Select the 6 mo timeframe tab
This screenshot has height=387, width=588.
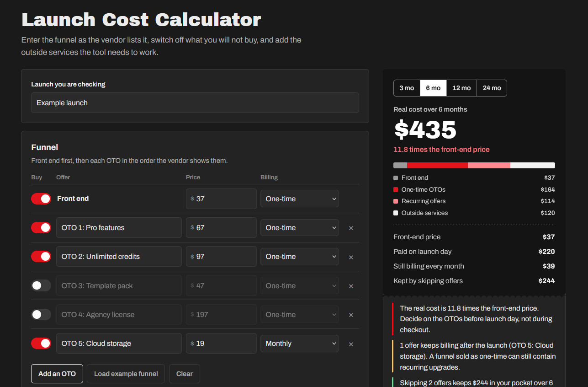[x=433, y=88]
